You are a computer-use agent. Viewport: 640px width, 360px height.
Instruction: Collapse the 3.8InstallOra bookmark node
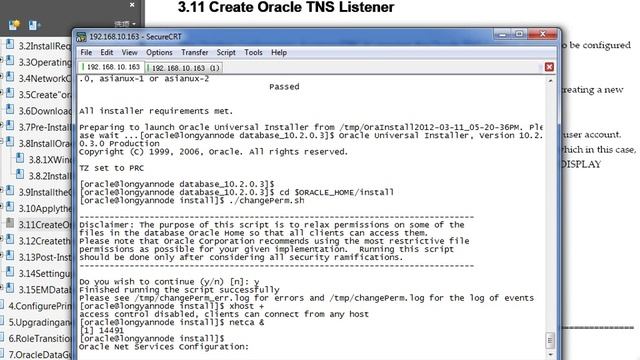2,142
